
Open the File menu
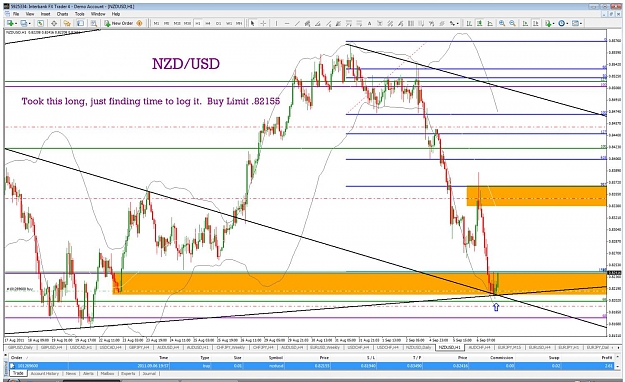point(16,14)
